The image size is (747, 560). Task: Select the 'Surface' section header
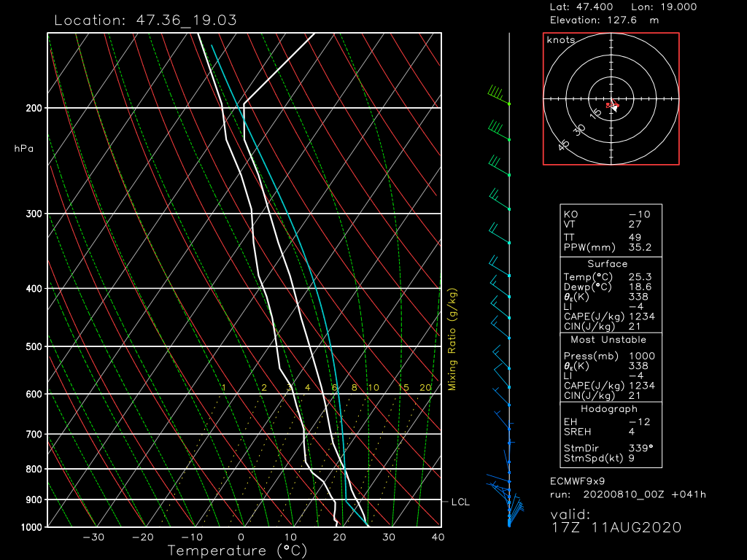(x=607, y=264)
